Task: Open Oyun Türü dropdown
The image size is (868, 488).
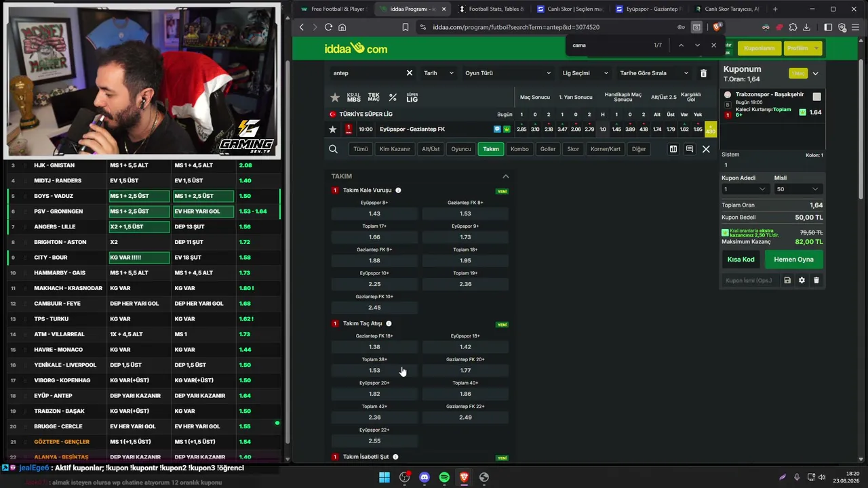Action: (508, 73)
